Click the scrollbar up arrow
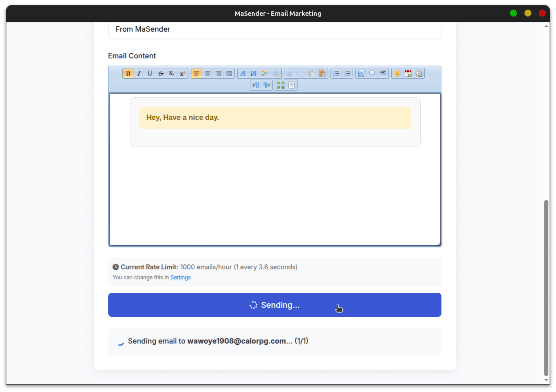 (x=546, y=26)
